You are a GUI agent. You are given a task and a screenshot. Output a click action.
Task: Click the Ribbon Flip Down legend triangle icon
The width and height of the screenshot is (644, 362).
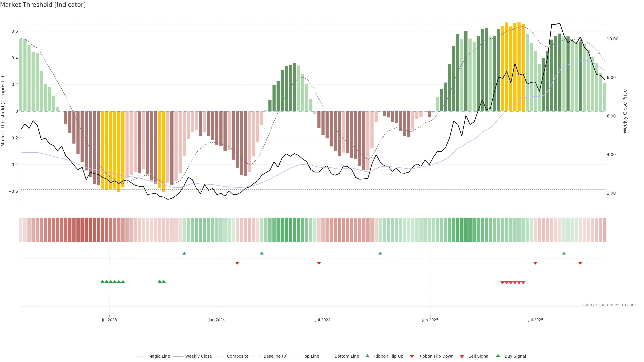click(x=412, y=356)
